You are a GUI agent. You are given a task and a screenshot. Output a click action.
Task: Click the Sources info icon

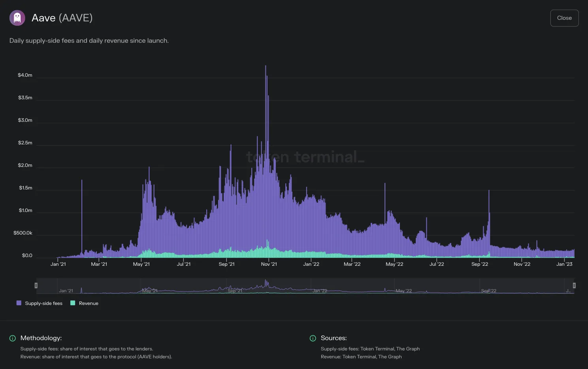pos(313,338)
